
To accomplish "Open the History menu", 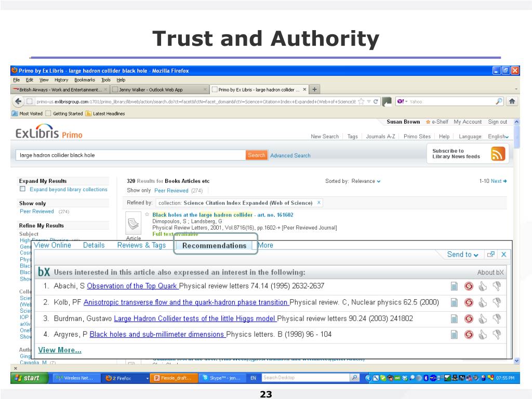I will pos(61,80).
